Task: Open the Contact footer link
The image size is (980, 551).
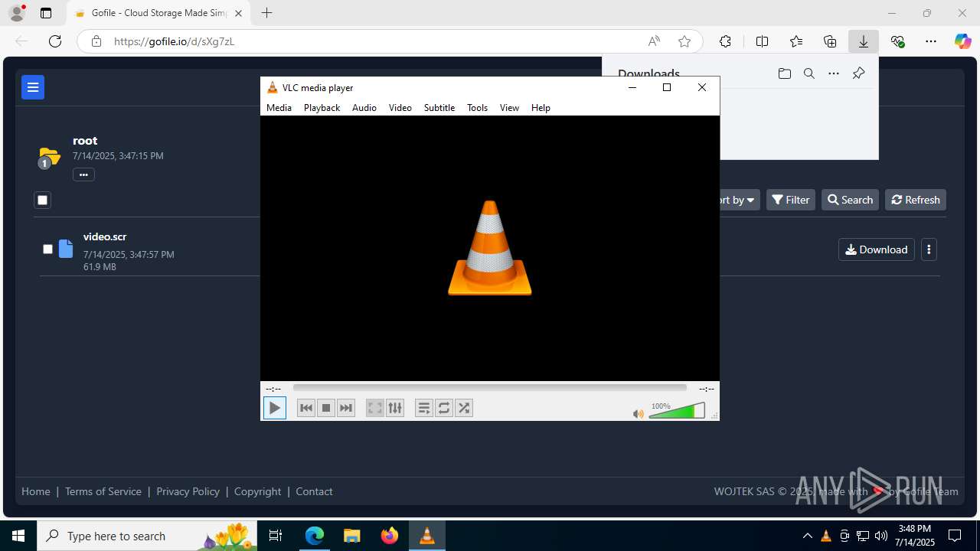Action: coord(314,491)
